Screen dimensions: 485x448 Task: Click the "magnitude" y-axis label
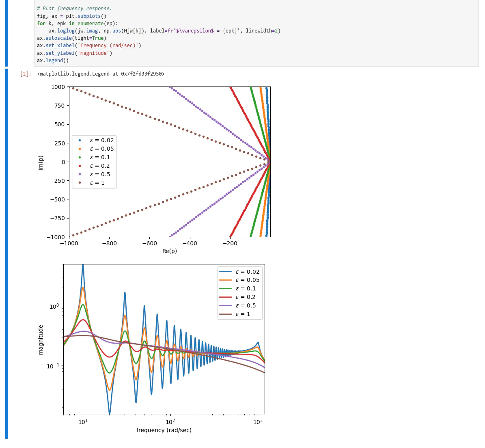pos(41,340)
